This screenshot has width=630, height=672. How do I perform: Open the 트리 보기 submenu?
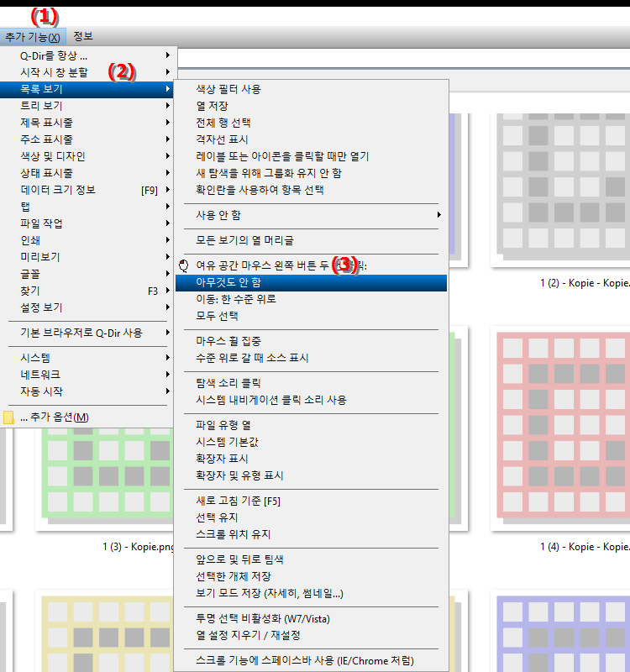point(88,106)
